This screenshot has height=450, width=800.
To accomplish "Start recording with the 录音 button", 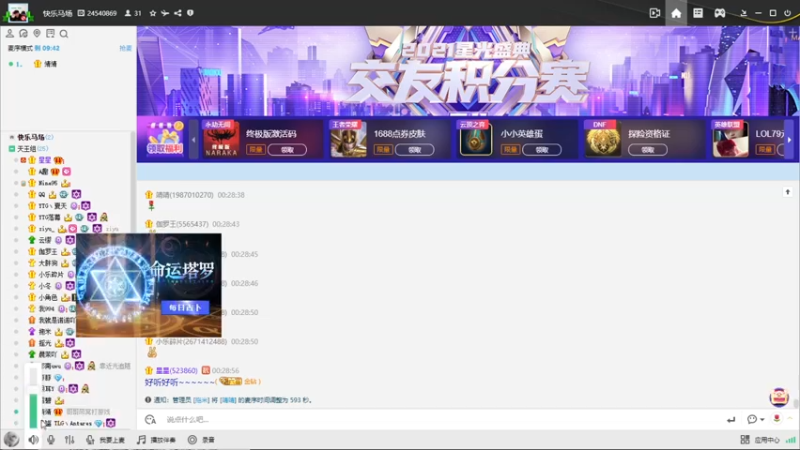I will point(201,440).
